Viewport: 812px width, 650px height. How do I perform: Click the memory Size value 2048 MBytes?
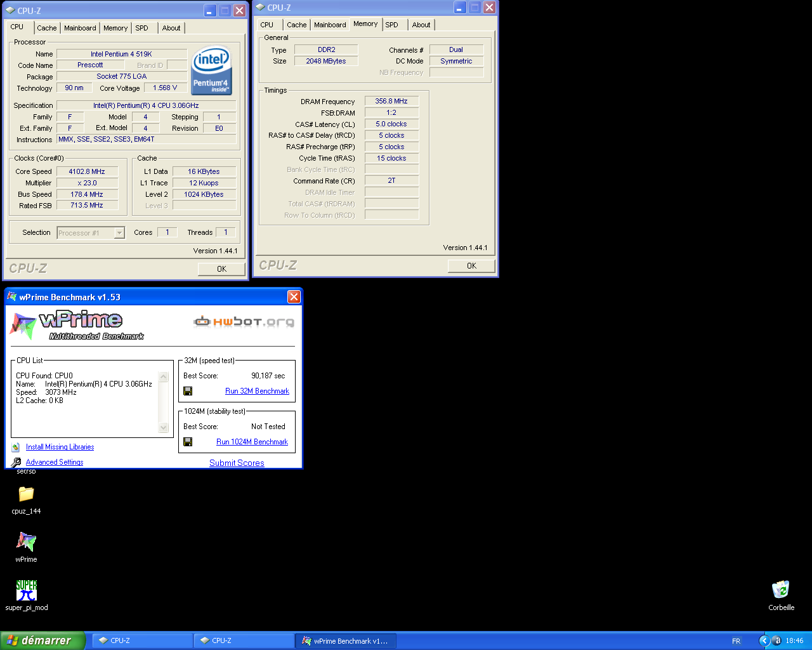pos(326,61)
